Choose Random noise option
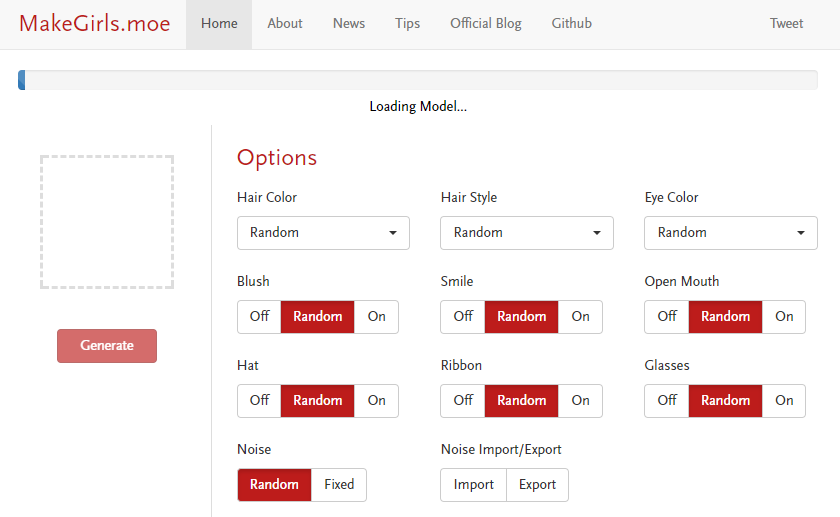This screenshot has height=517, width=840. pyautogui.click(x=274, y=485)
